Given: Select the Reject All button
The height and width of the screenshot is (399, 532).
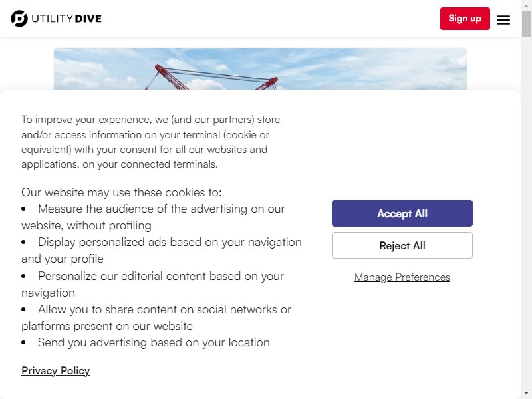Looking at the screenshot, I should 402,245.
